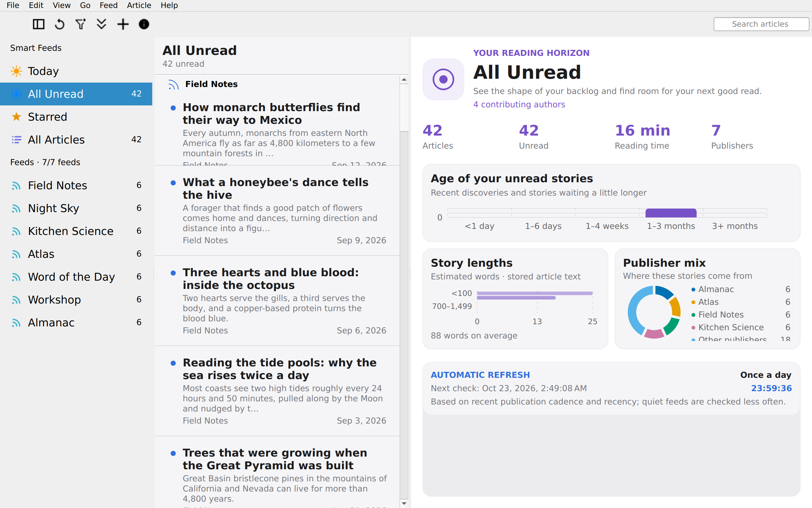812x508 pixels.
Task: Click unread dot of honeybee's dance article
Action: pyautogui.click(x=173, y=183)
